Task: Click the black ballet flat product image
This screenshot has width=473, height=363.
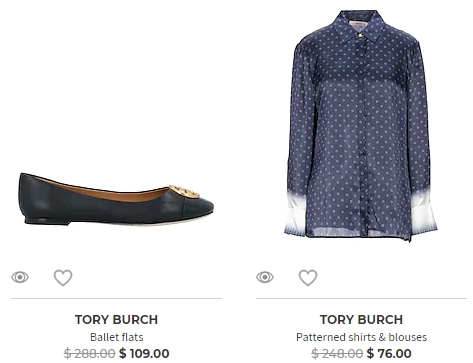Action: pyautogui.click(x=116, y=199)
